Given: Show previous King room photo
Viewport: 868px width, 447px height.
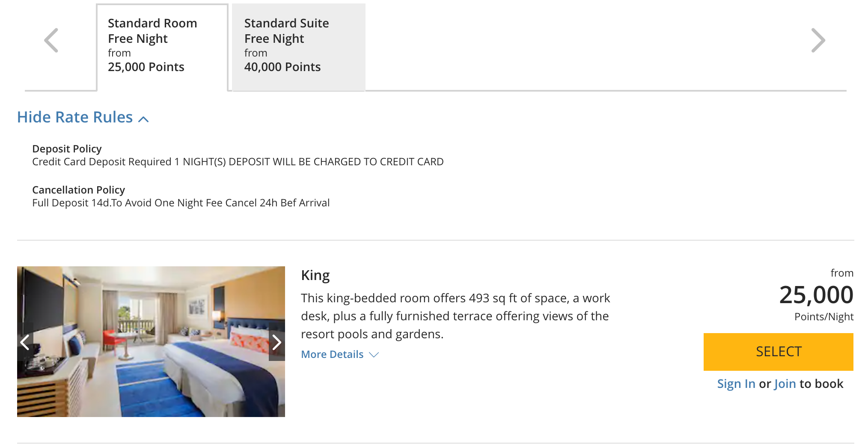Looking at the screenshot, I should tap(25, 342).
